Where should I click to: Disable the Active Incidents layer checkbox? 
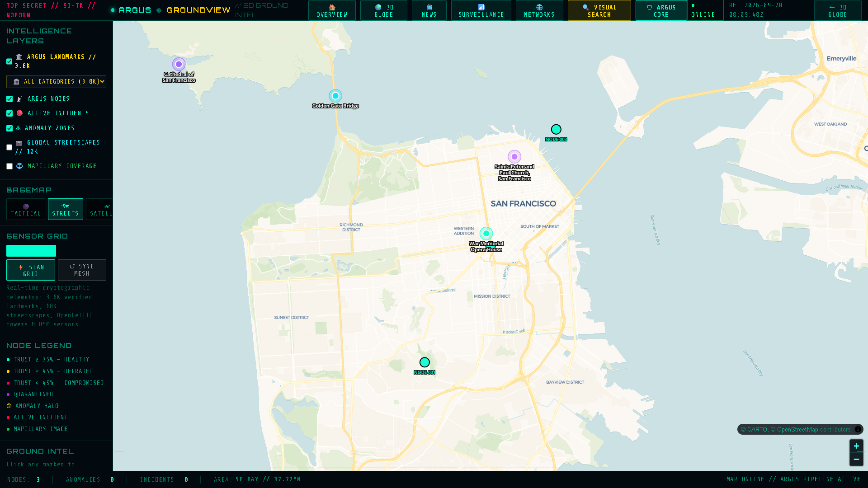point(9,113)
